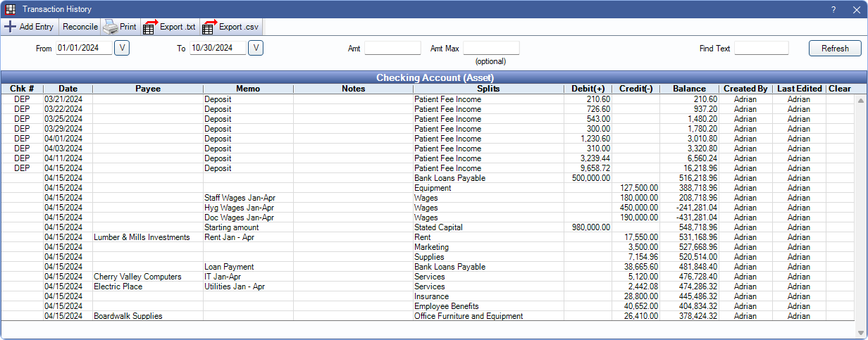
Task: Click into the From date field
Action: (x=83, y=48)
